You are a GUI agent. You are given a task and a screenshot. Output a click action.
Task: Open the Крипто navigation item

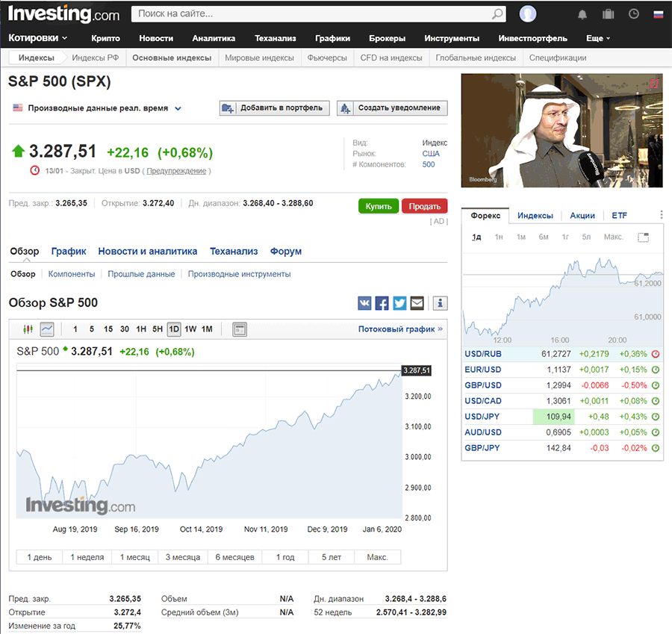tap(105, 38)
